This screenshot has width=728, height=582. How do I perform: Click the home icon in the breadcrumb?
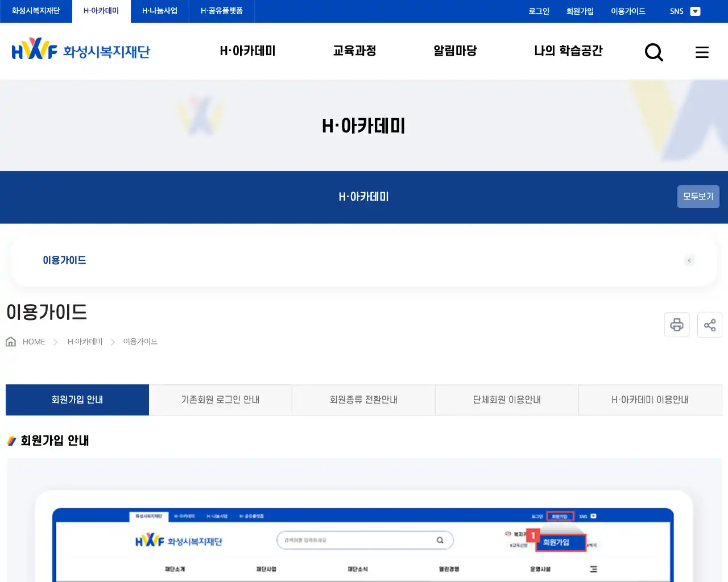(10, 341)
